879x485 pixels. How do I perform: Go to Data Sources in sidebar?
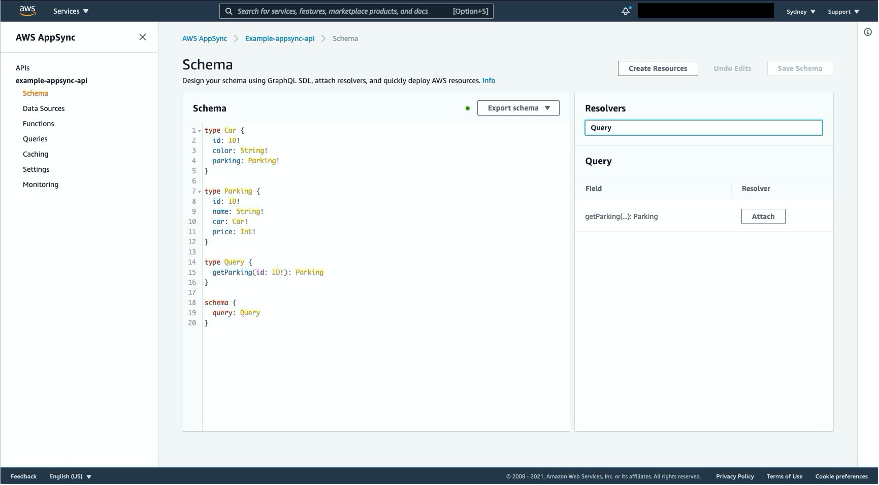click(44, 108)
